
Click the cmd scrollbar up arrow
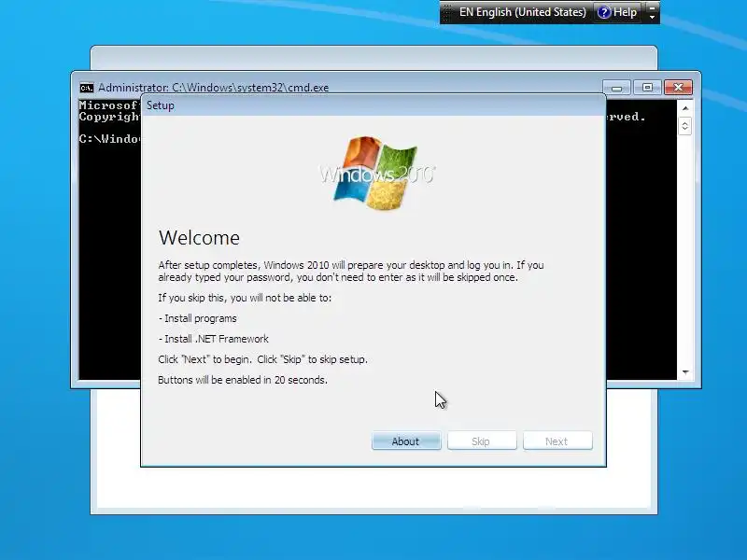[x=685, y=108]
